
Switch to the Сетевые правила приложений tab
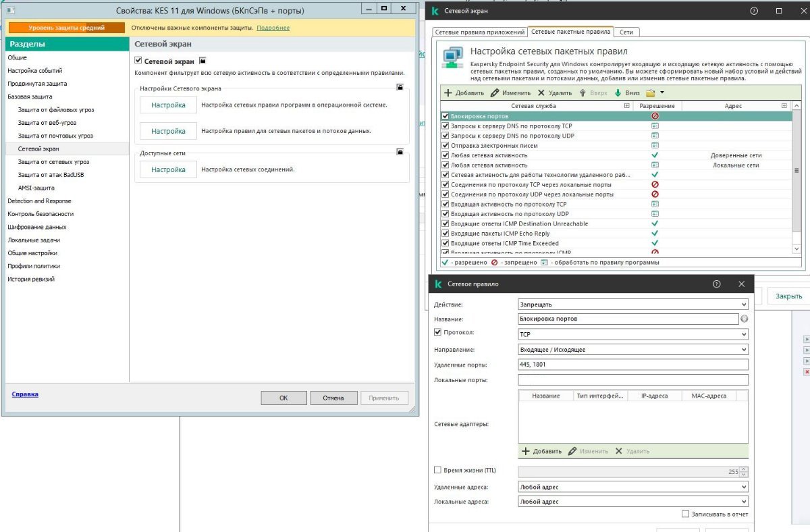click(x=479, y=32)
